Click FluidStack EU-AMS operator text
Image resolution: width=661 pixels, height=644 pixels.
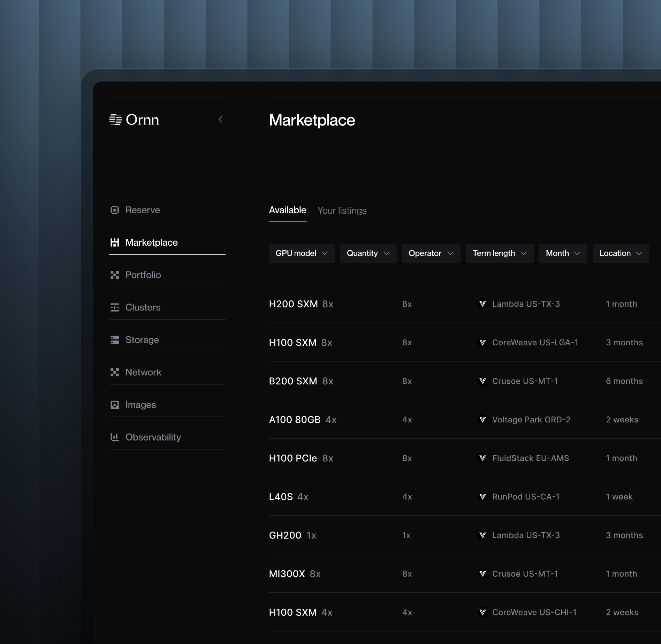[531, 458]
